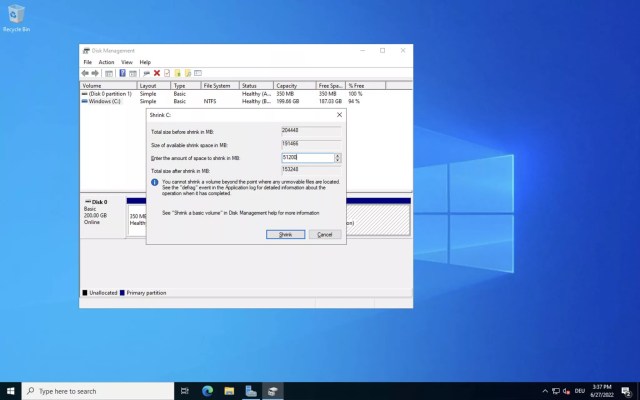Click the muted volume tray icon
The height and width of the screenshot is (400, 640).
click(x=566, y=391)
